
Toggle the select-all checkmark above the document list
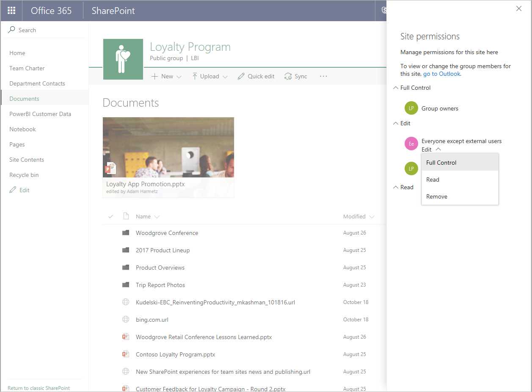[x=110, y=216]
